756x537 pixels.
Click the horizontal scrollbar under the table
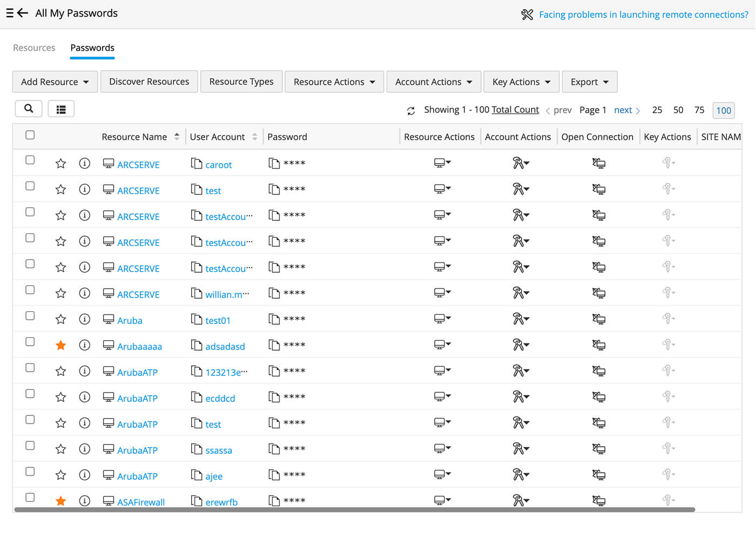click(x=354, y=509)
